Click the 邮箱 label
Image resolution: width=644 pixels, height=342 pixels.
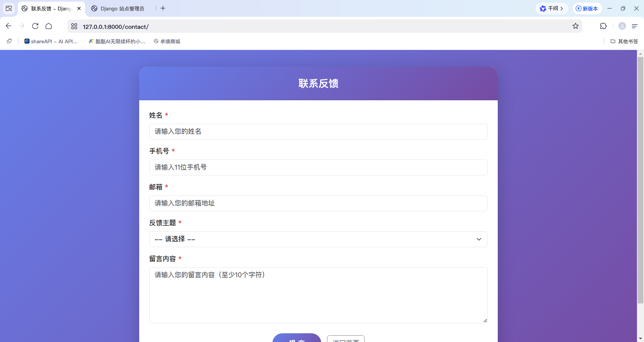156,187
